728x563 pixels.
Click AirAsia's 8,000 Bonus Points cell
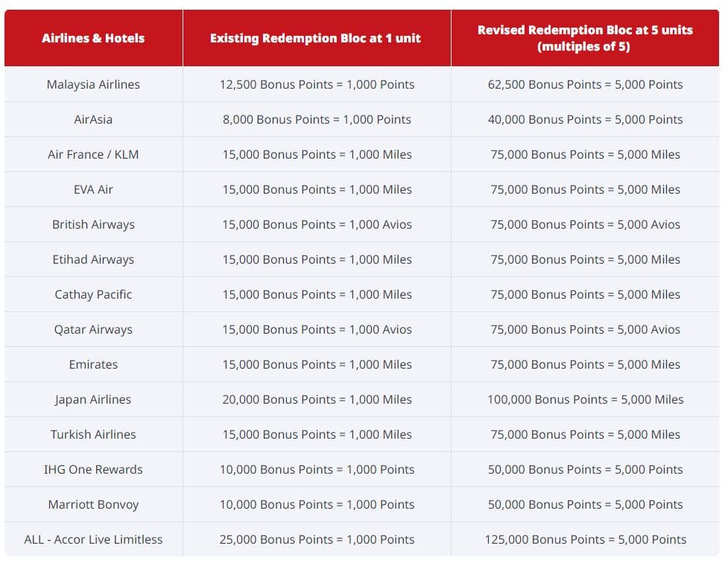click(x=317, y=119)
